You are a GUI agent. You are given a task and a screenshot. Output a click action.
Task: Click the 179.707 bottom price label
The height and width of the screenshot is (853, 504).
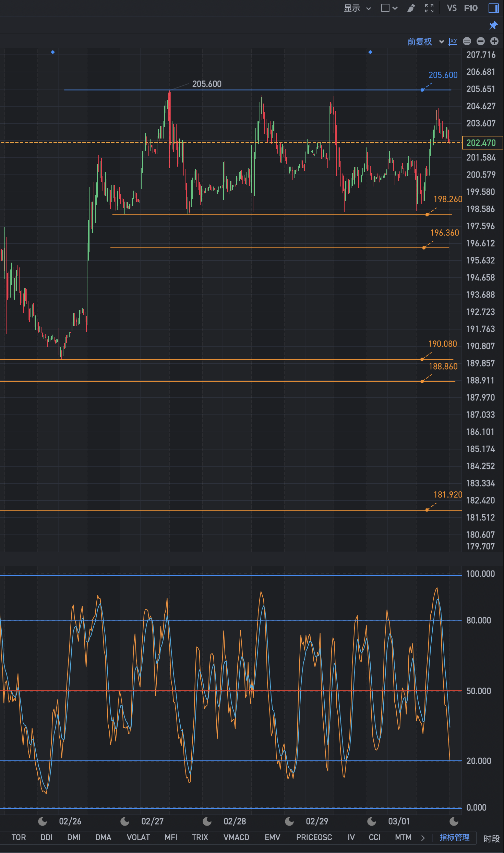point(480,546)
